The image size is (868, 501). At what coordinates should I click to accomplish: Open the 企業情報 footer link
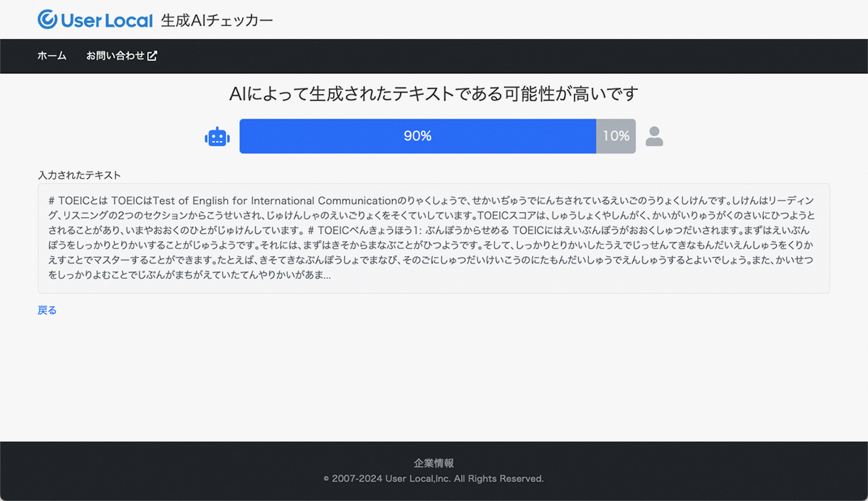(434, 463)
